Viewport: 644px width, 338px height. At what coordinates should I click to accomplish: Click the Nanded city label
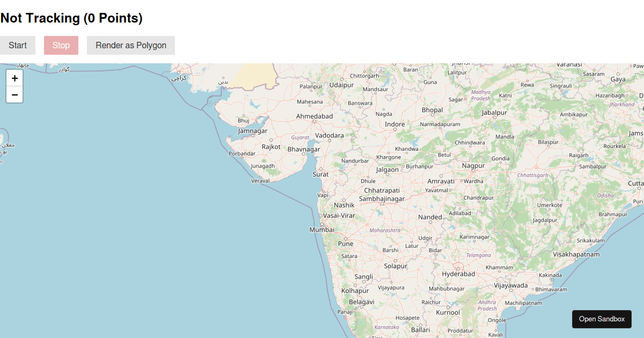click(430, 217)
